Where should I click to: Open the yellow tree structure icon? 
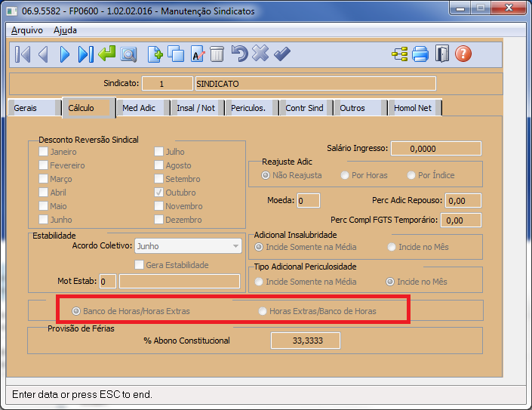[400, 54]
